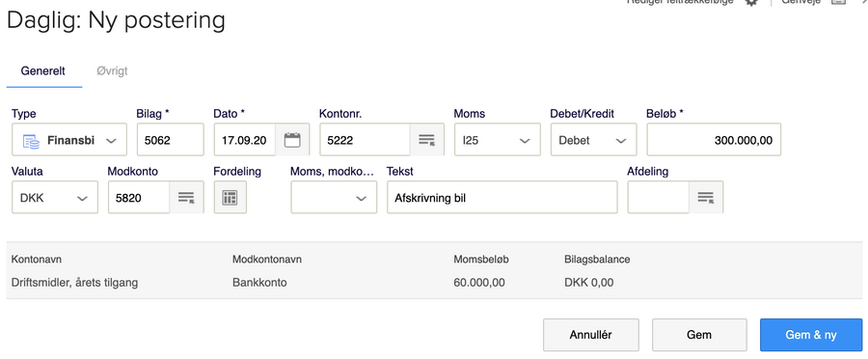Click the Tekst field with Afskrivning bil
Screen dimensions: 868x359
[x=502, y=197]
